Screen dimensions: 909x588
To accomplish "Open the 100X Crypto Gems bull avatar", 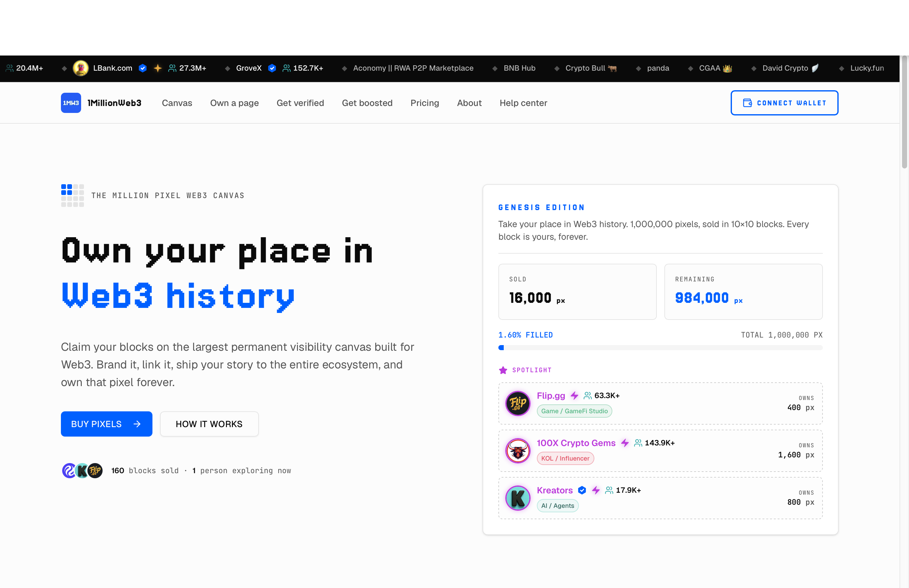I will [518, 450].
